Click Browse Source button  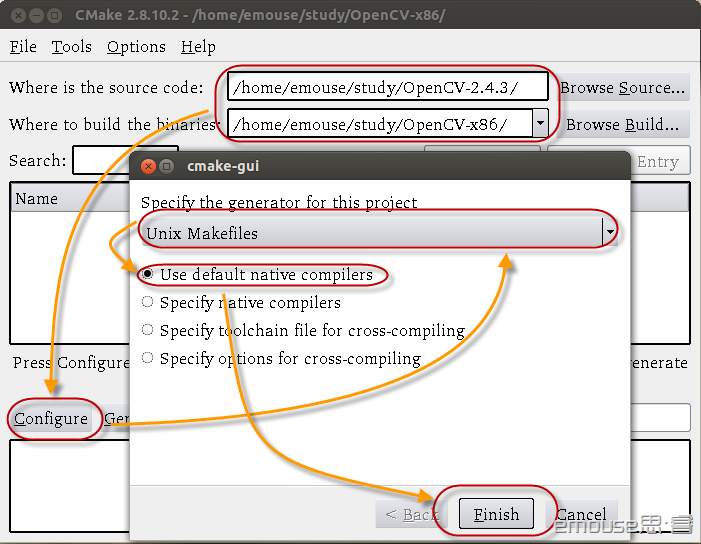click(x=623, y=87)
